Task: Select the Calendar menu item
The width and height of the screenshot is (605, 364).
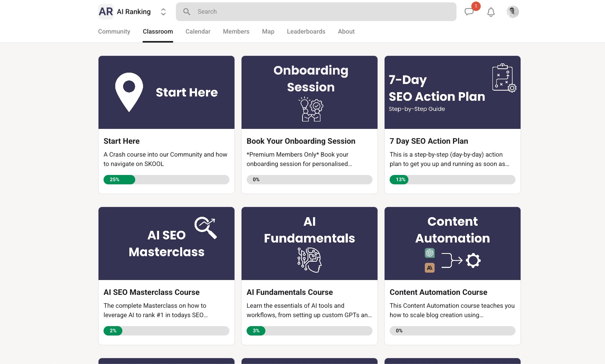Action: point(198,32)
